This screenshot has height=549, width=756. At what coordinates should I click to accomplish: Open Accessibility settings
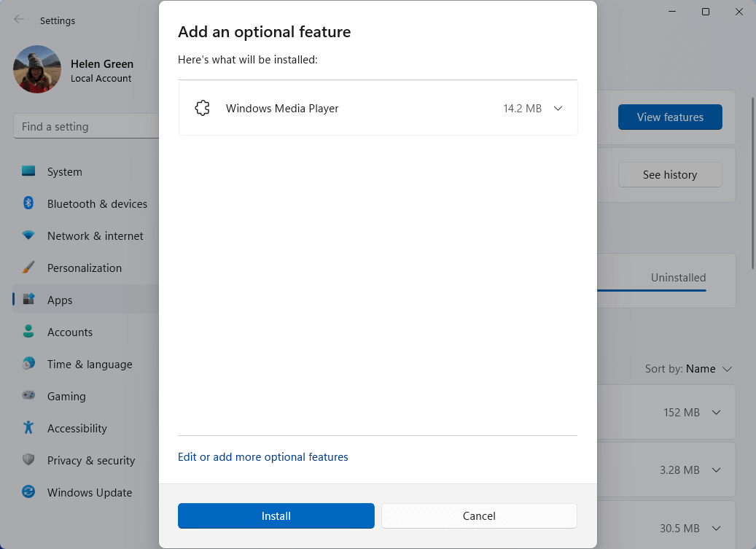coord(85,428)
